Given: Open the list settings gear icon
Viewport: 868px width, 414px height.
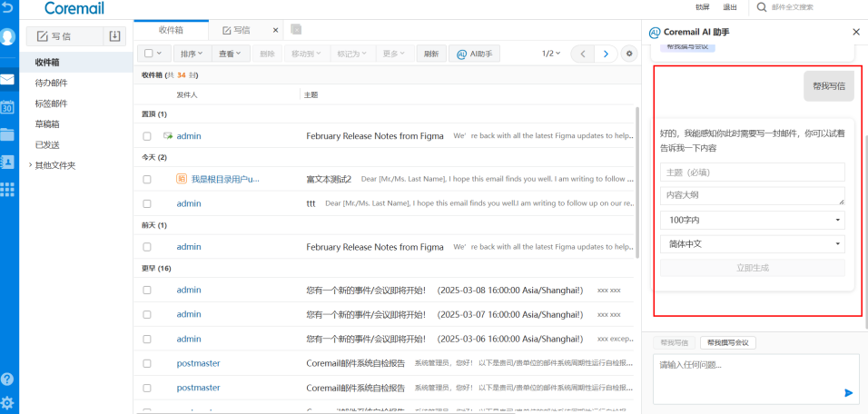Looking at the screenshot, I should click(x=629, y=54).
